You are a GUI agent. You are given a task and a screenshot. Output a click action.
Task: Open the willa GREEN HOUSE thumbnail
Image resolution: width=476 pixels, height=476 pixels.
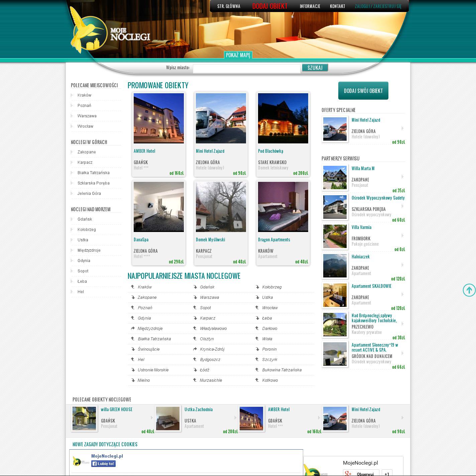tap(84, 419)
